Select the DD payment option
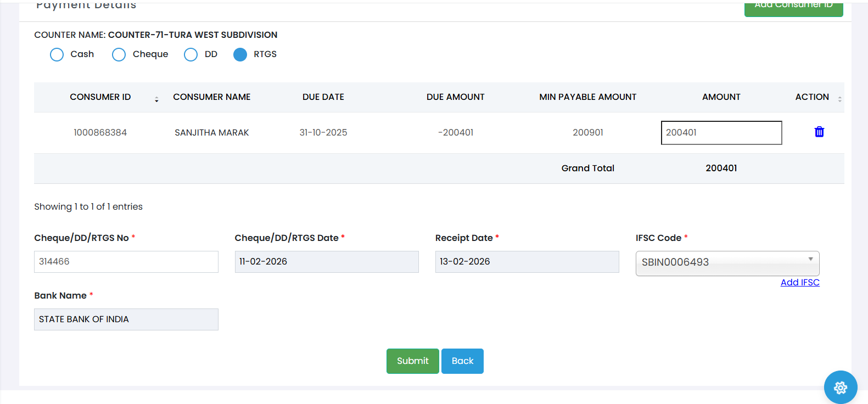This screenshot has height=404, width=868. click(x=191, y=54)
